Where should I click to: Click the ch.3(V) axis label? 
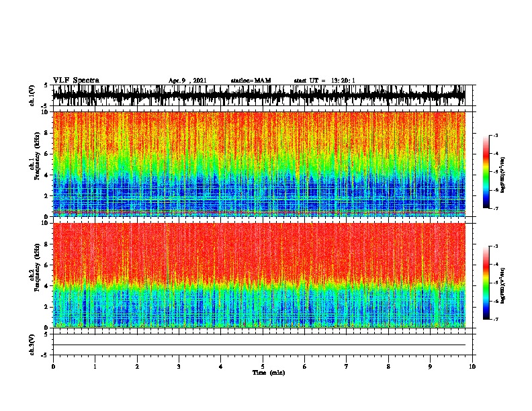click(x=32, y=345)
